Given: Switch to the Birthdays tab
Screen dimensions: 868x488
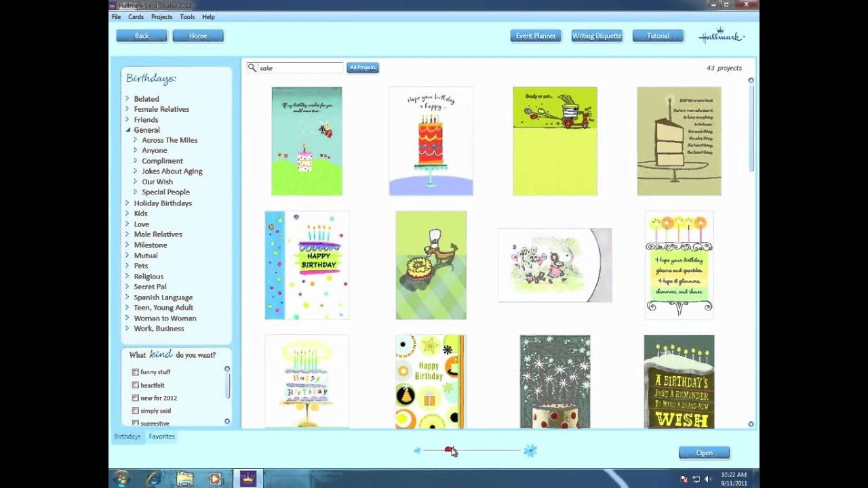Looking at the screenshot, I should pyautogui.click(x=127, y=436).
